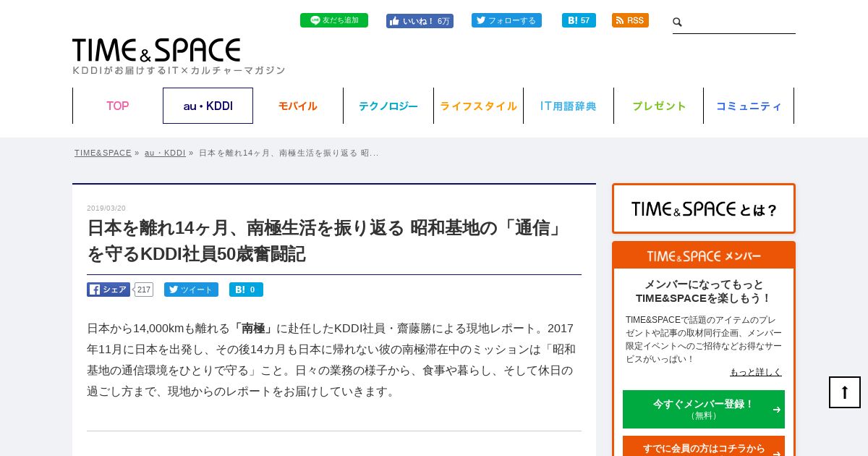Click the TIME&SPACE メンバー orange header

(704, 256)
